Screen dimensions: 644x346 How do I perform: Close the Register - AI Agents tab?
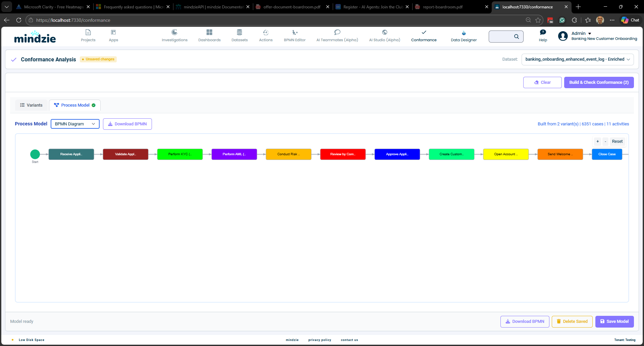click(407, 7)
